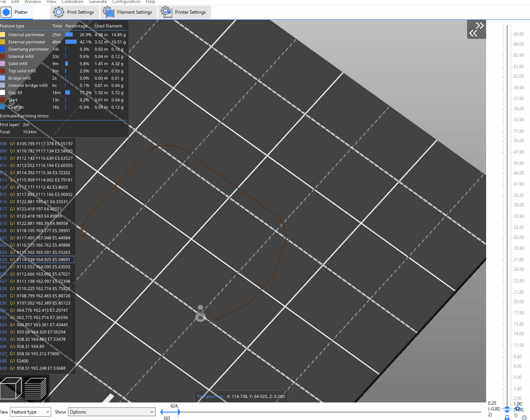Open Printer Settings via its printer icon
Screen dimensions: 530x420
click(166, 12)
